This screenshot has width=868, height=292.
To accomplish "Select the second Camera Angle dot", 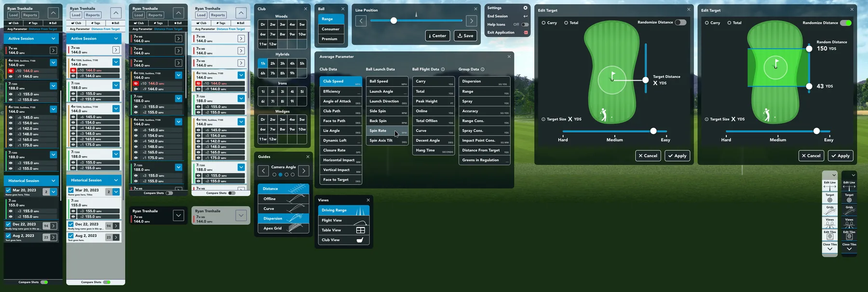I will pyautogui.click(x=280, y=175).
